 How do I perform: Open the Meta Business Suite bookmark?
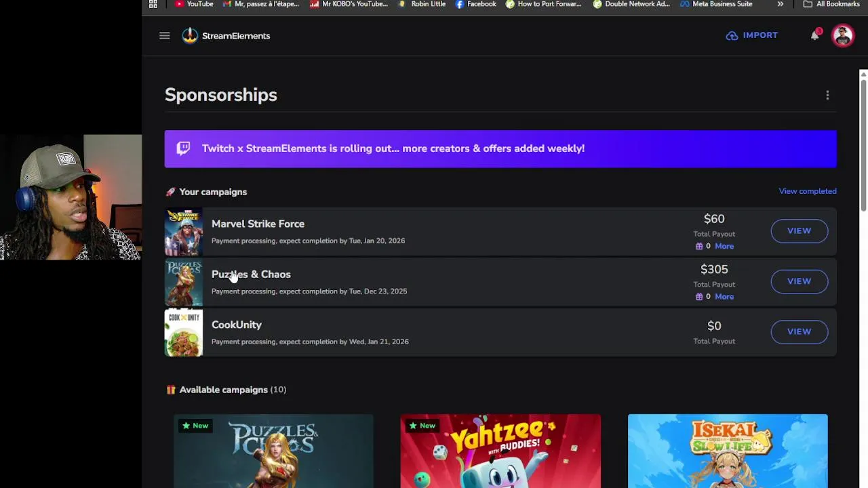[717, 4]
